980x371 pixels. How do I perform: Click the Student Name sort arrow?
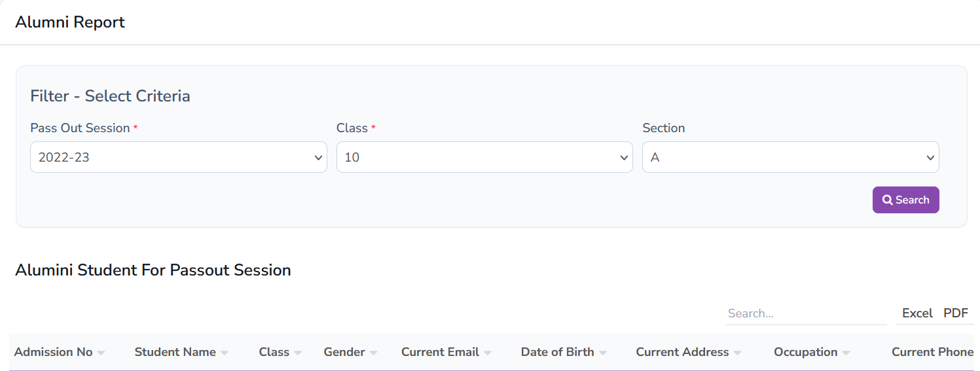point(225,353)
